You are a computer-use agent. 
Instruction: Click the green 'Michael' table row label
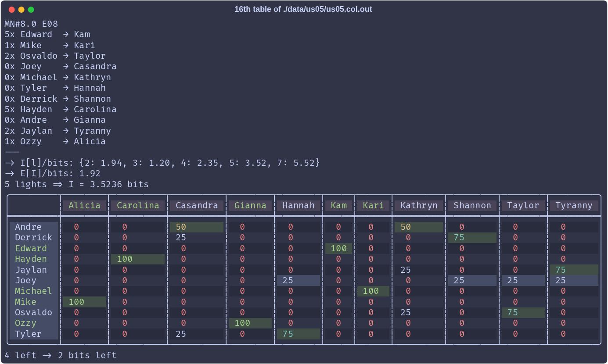(33, 291)
